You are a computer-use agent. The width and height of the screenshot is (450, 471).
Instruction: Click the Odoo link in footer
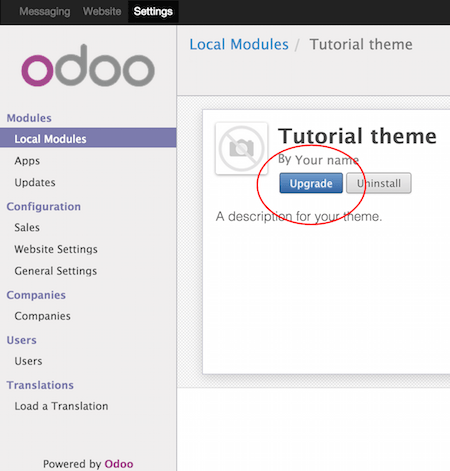coord(119,464)
